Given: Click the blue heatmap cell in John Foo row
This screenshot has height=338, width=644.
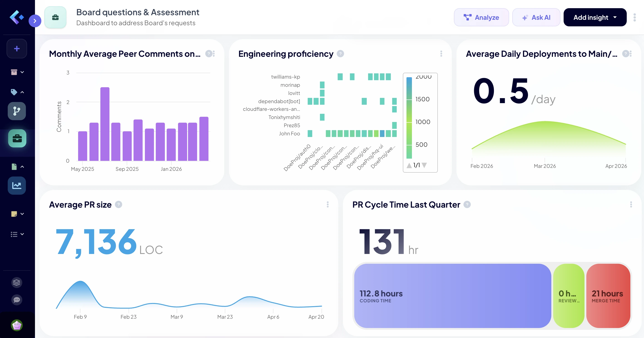Looking at the screenshot, I should 382,134.
